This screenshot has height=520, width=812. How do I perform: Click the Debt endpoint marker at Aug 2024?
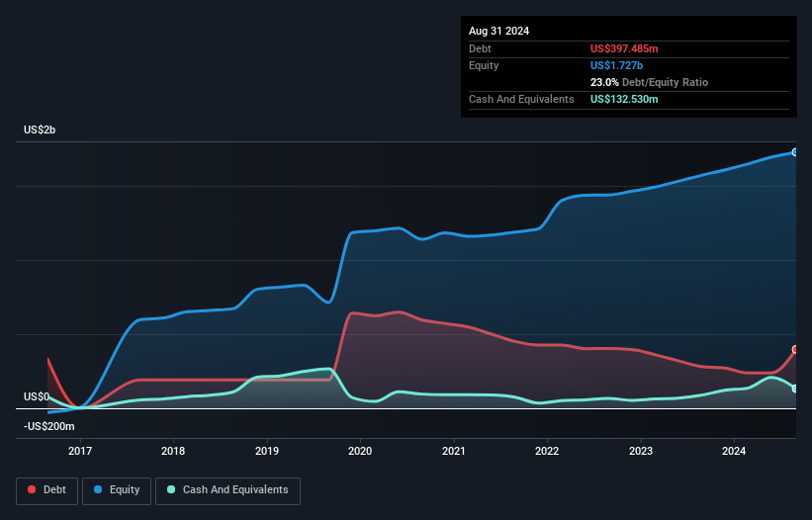click(795, 350)
